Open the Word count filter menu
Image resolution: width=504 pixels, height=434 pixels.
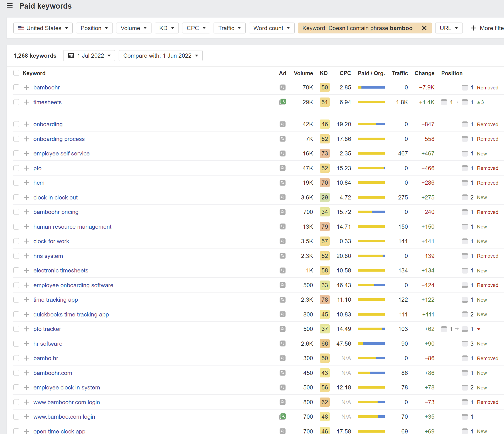[271, 28]
